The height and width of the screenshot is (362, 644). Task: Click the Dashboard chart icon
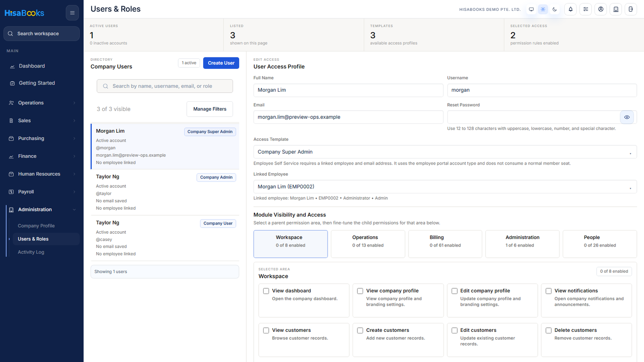tap(12, 66)
